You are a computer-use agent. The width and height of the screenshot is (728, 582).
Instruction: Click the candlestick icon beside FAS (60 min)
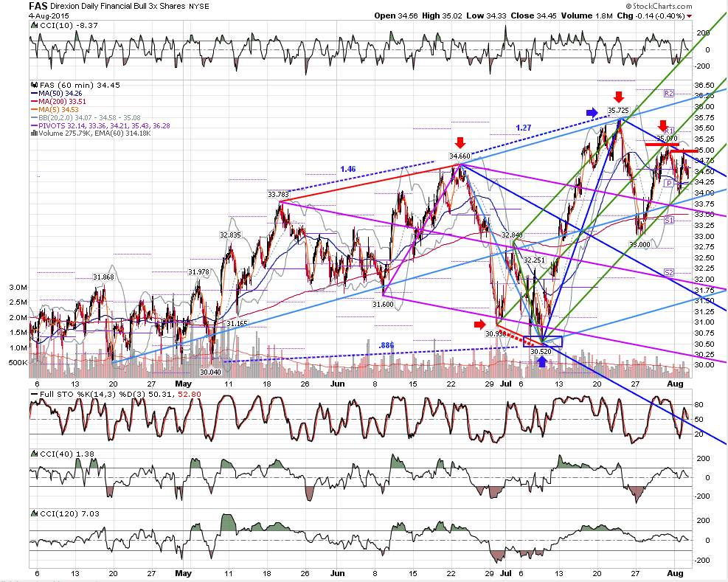(34, 85)
